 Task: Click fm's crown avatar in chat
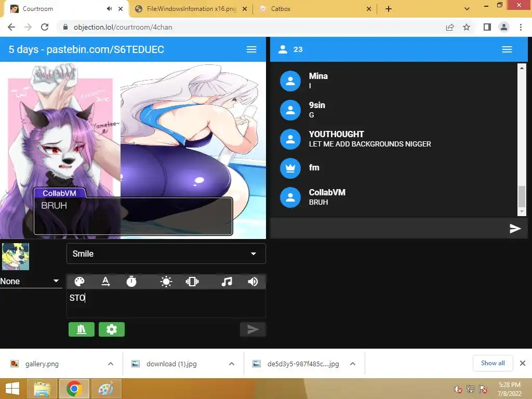(290, 168)
